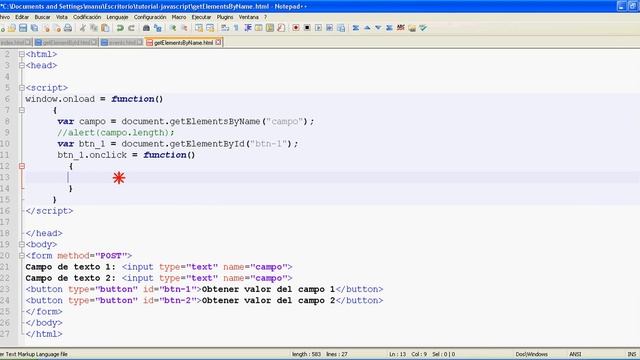Screen dimensions: 640x360
Task: Click the '//alert(campo.length);' comment line
Action: [116, 133]
